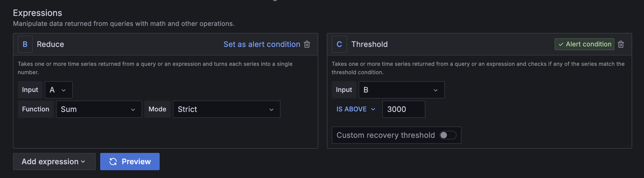644x178 pixels.
Task: Expand the Add expression dropdown chevron
Action: (x=83, y=162)
